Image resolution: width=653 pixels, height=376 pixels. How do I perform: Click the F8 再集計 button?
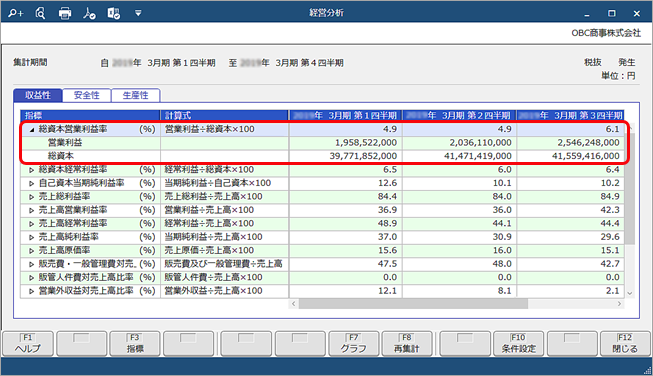tap(407, 344)
